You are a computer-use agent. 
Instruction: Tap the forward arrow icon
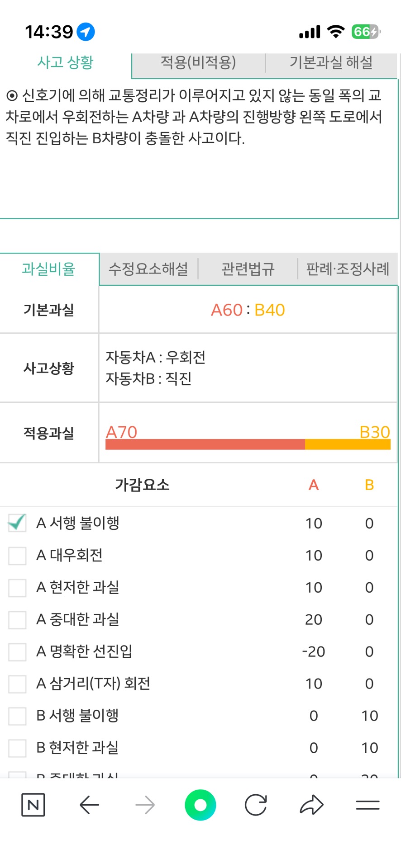(145, 805)
